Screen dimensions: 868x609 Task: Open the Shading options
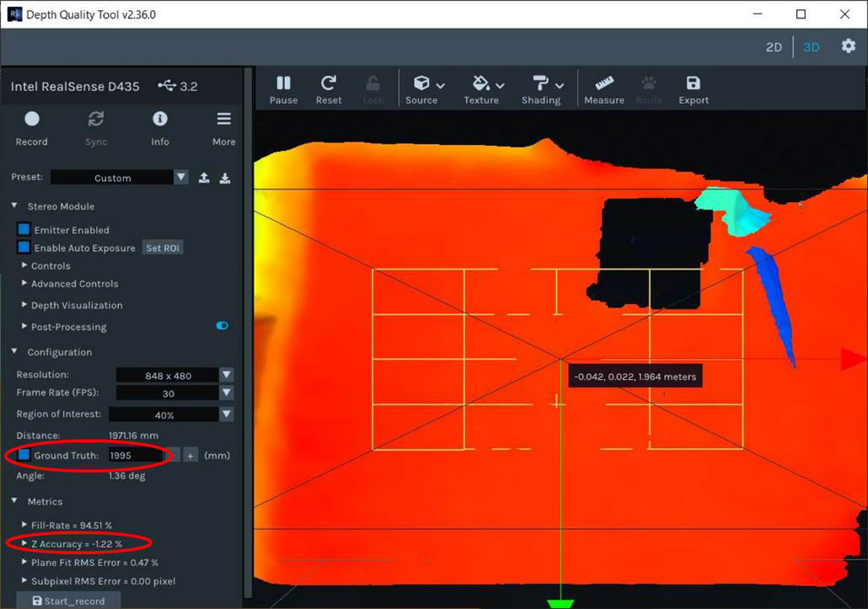point(540,88)
